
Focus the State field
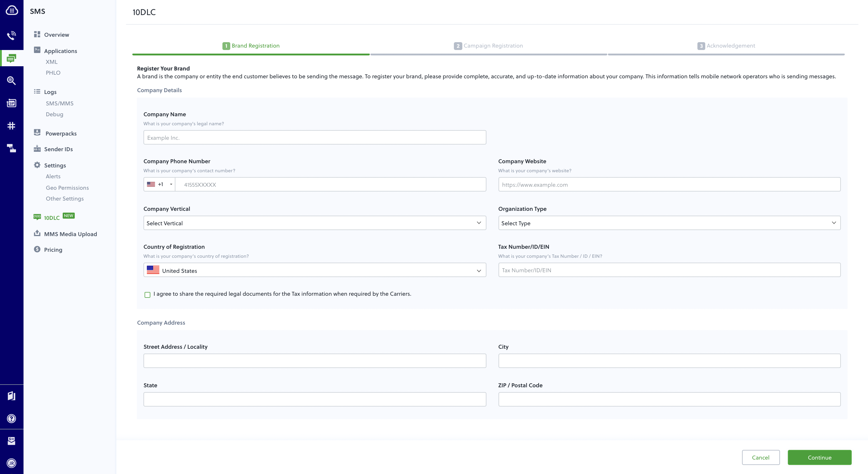click(x=315, y=399)
